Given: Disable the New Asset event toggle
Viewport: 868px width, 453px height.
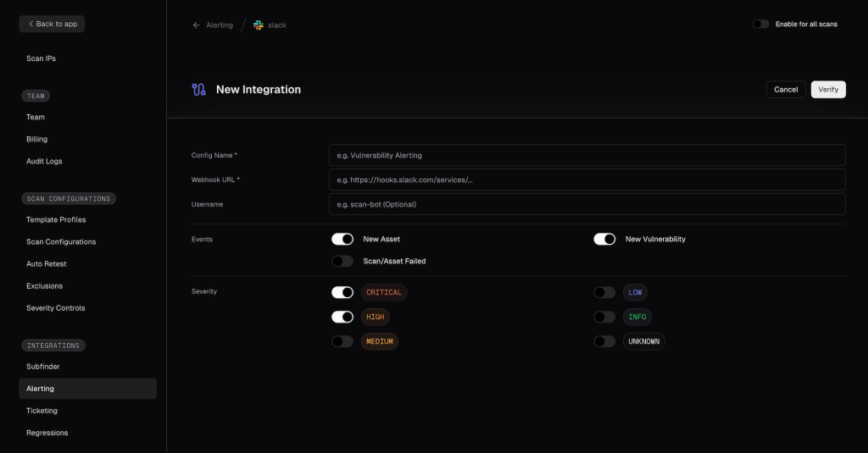Looking at the screenshot, I should coord(342,239).
